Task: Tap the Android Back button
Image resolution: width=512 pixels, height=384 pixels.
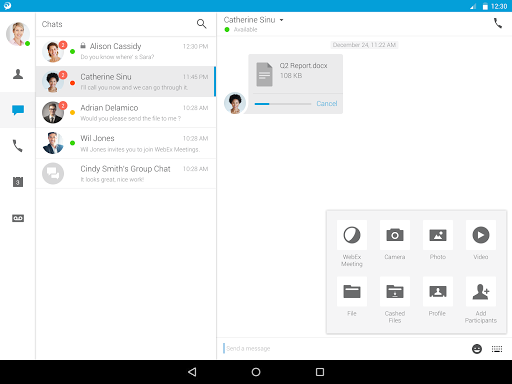Action: 192,372
